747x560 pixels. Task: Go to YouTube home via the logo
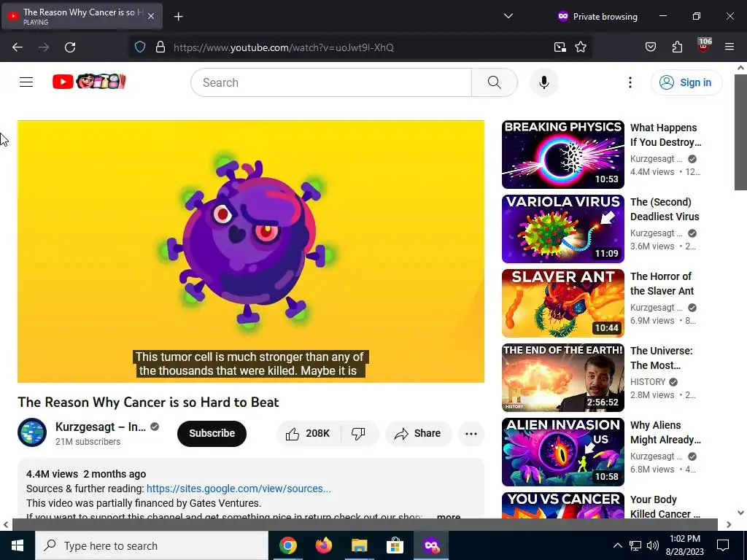[89, 82]
